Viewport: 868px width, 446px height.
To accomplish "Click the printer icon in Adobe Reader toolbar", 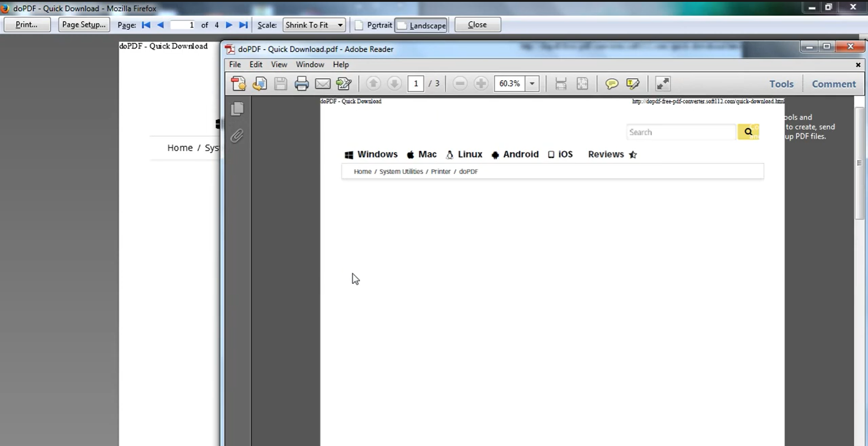I will [x=302, y=84].
